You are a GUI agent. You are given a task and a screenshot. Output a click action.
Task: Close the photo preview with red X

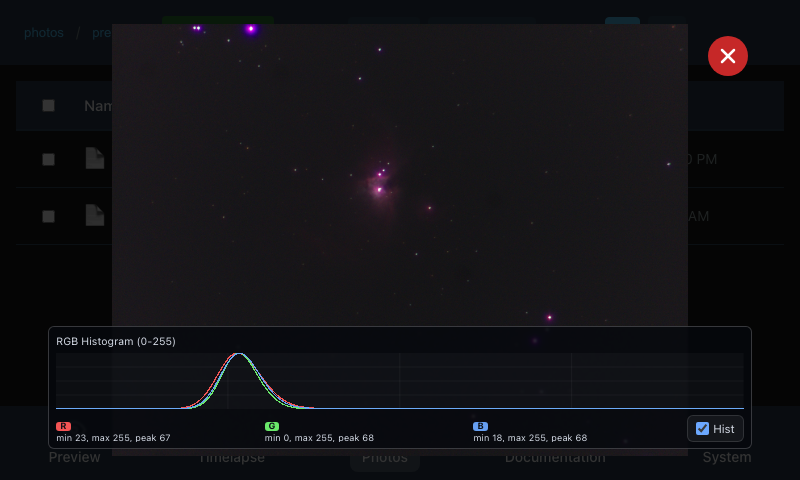(x=728, y=56)
